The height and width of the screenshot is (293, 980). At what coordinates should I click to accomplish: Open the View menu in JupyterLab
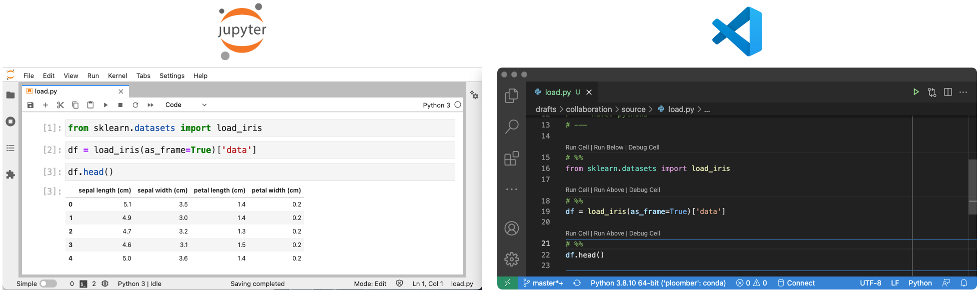pos(71,75)
